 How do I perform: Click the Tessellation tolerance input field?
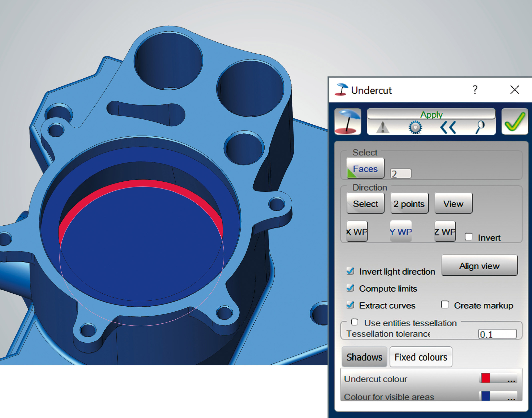point(497,334)
